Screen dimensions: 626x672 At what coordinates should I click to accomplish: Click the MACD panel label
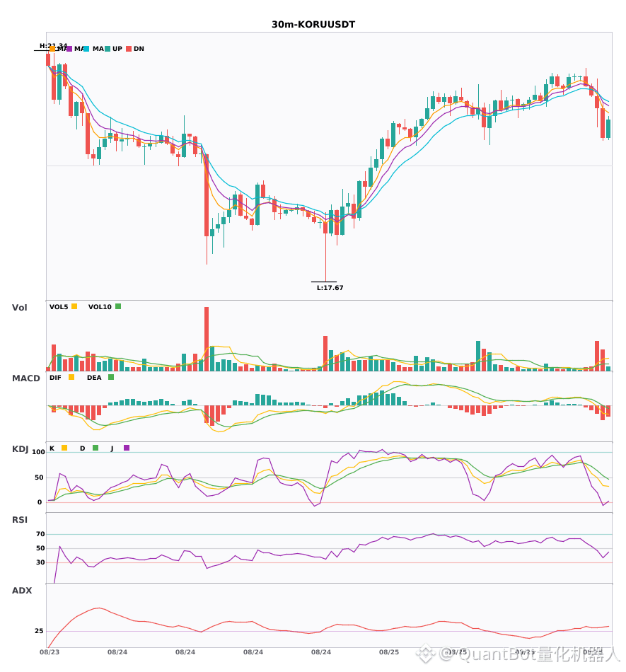(25, 378)
